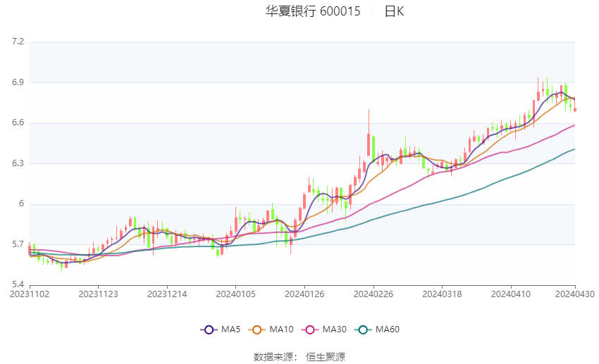
Task: Click y-axis value 6.6
Action: click(x=18, y=123)
